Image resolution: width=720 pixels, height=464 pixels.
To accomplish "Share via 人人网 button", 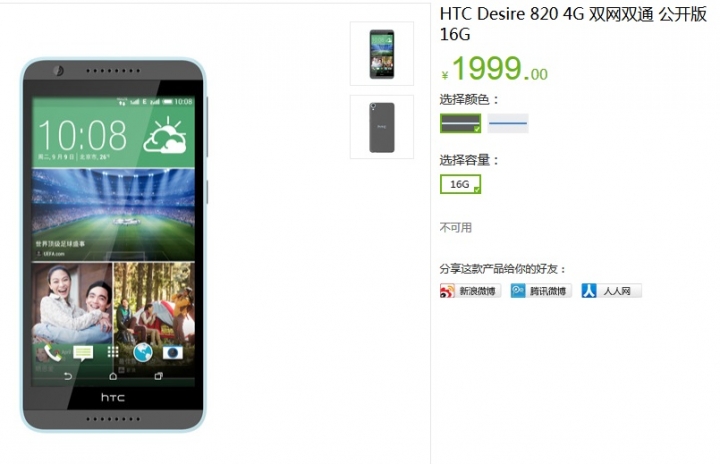I will (611, 291).
